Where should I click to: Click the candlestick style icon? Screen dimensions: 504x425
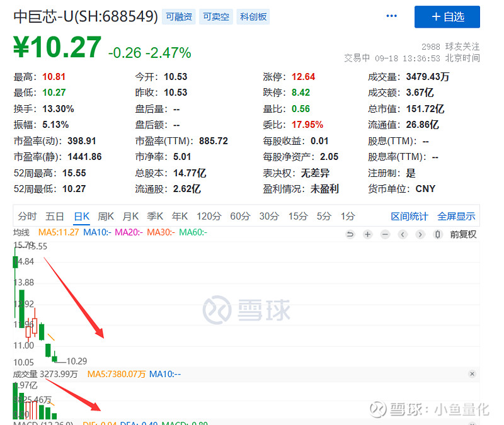pos(437,234)
